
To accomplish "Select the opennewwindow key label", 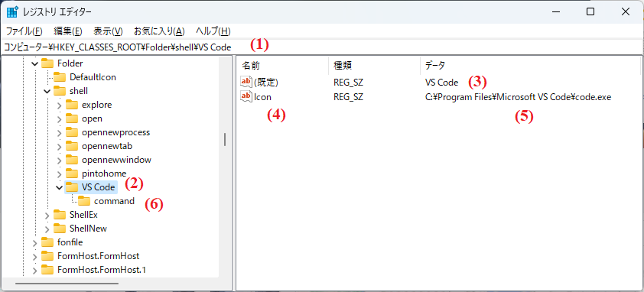I will coord(117,160).
